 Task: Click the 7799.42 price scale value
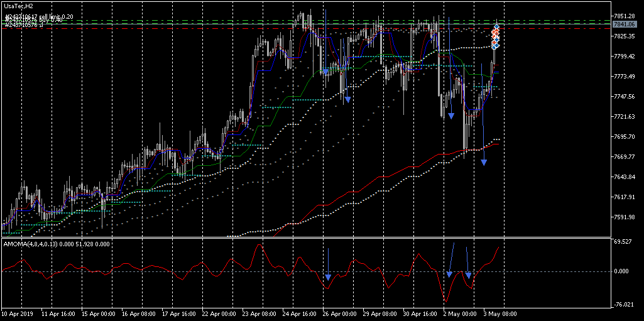(x=625, y=57)
